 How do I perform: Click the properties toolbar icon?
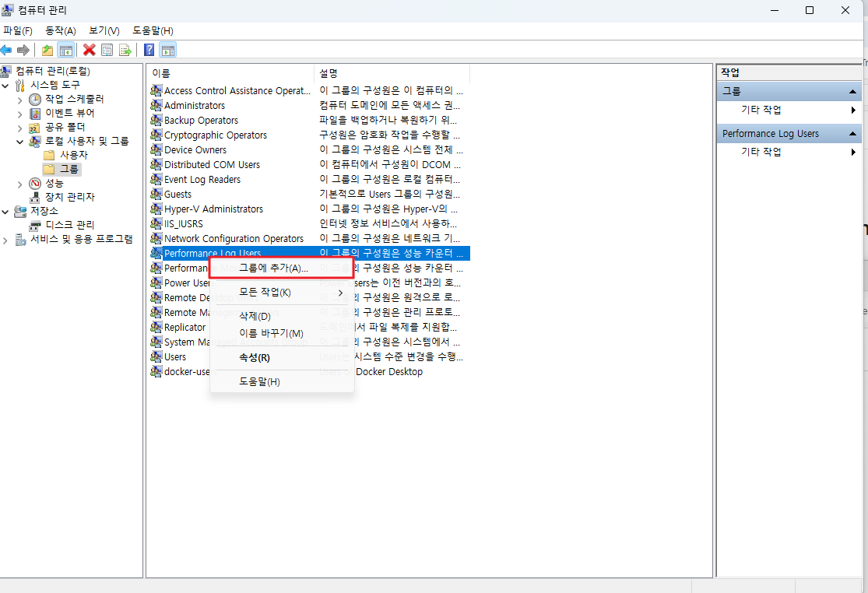[107, 50]
